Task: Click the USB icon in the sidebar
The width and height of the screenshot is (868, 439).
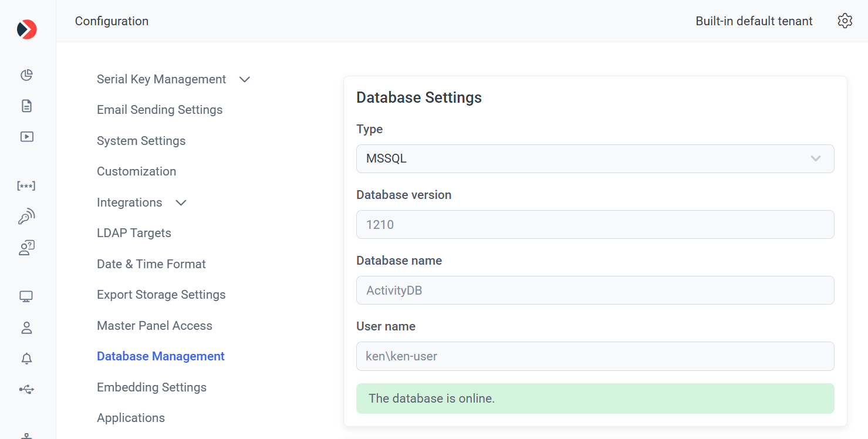Action: click(26, 389)
